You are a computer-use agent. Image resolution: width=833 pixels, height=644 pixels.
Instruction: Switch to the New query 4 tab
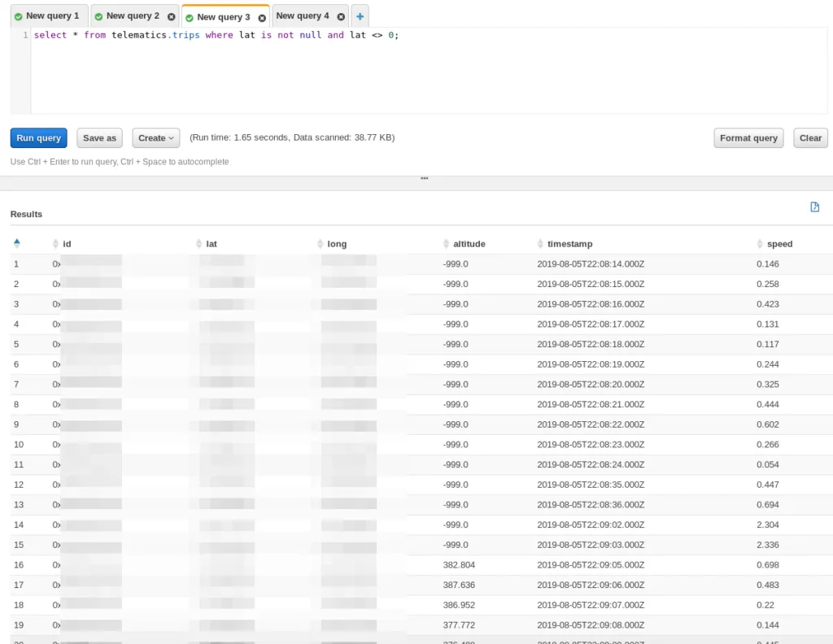coord(302,16)
